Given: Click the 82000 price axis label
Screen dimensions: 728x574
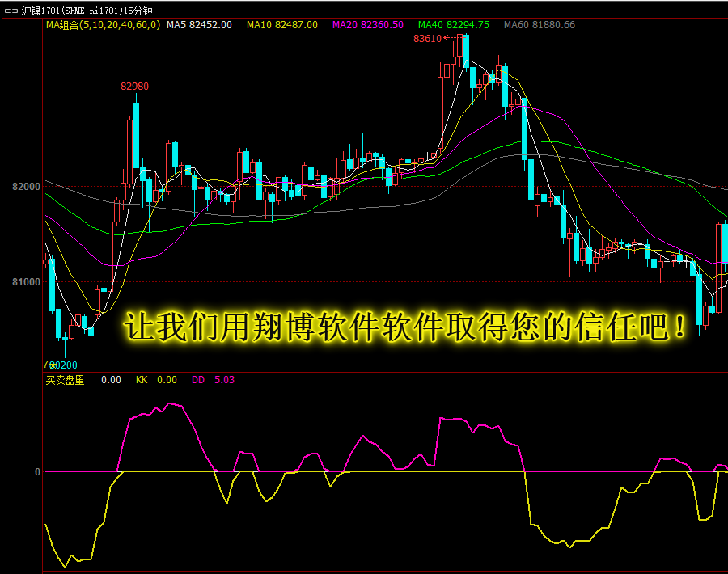Looking at the screenshot, I should pos(27,187).
